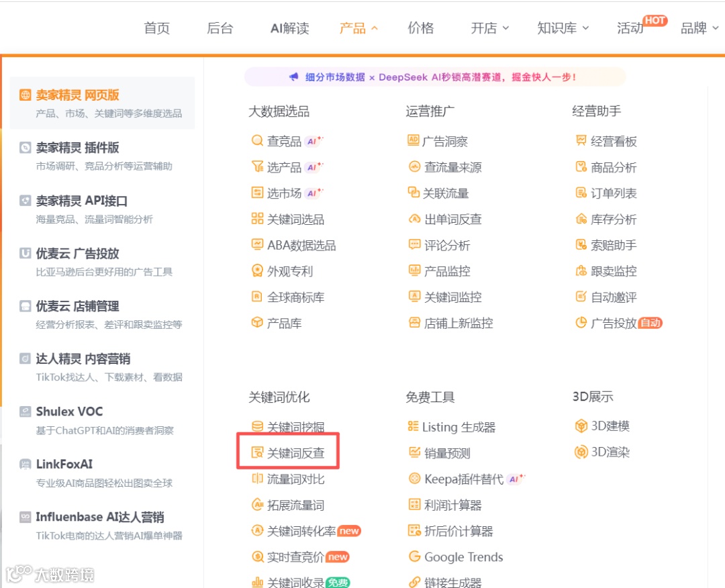Screen dimensions: 725x588
Task: Click the 选产品 funnel icon
Action: (257, 166)
